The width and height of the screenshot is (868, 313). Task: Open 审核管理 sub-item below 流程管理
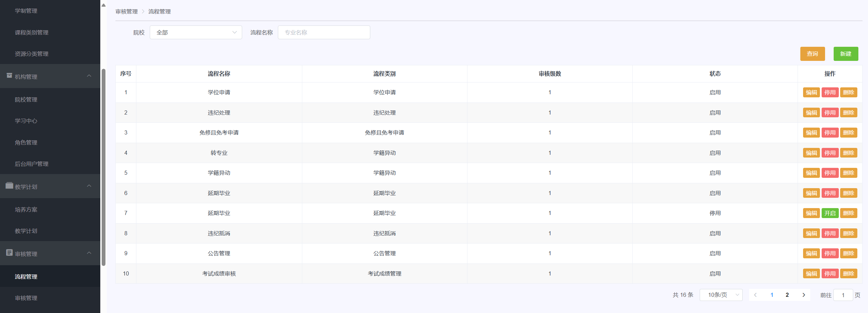click(26, 298)
